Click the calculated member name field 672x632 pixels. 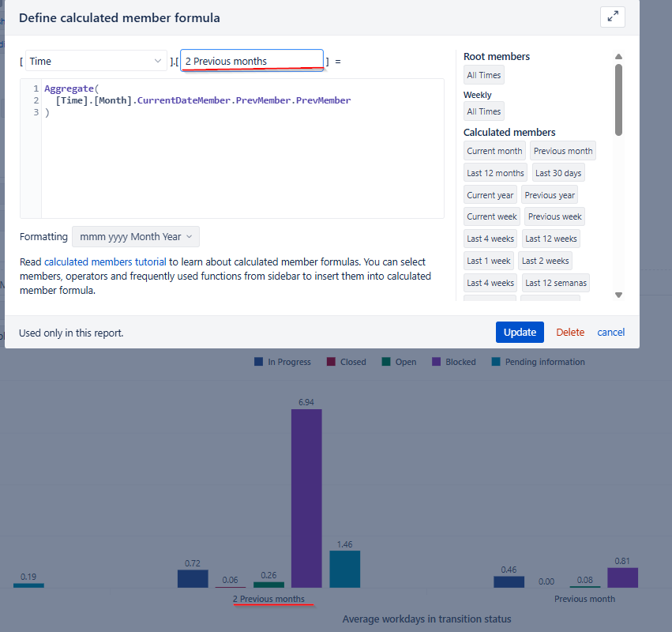[251, 61]
